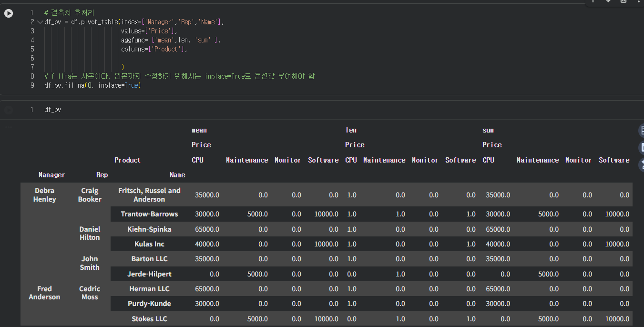Screen dimensions: 644x327
Task: Select 'John Smith' rep cell
Action: 90,263
